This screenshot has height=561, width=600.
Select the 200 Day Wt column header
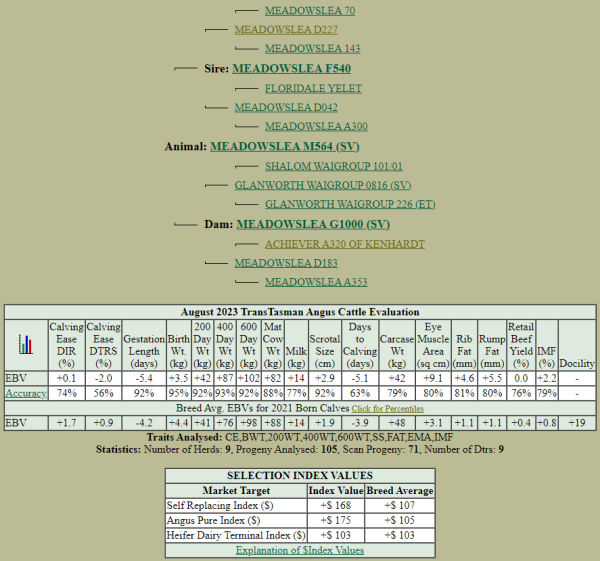202,345
